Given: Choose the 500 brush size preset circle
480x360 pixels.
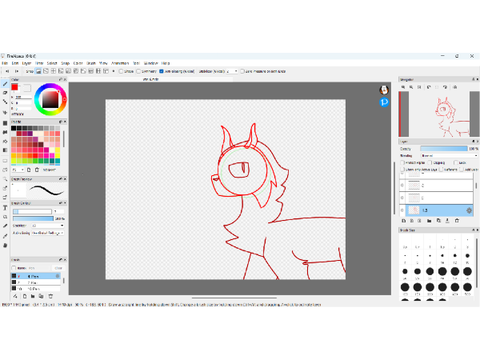Looking at the screenshot, I should (467, 287).
